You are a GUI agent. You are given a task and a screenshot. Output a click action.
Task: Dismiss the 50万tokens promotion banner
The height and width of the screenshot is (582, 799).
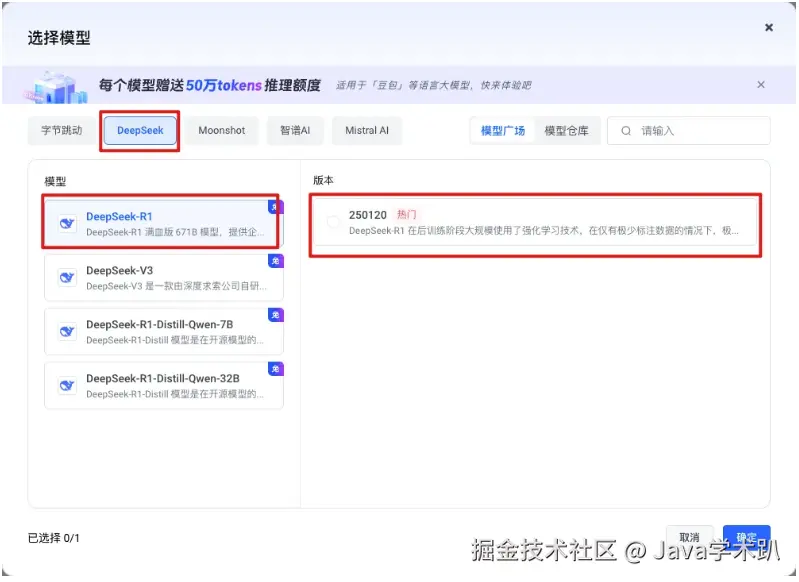(761, 85)
